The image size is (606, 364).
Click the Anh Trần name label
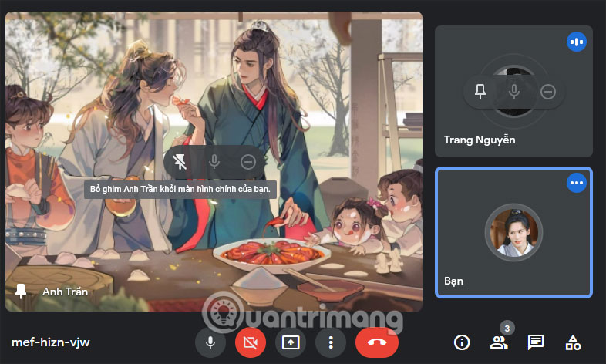click(65, 292)
